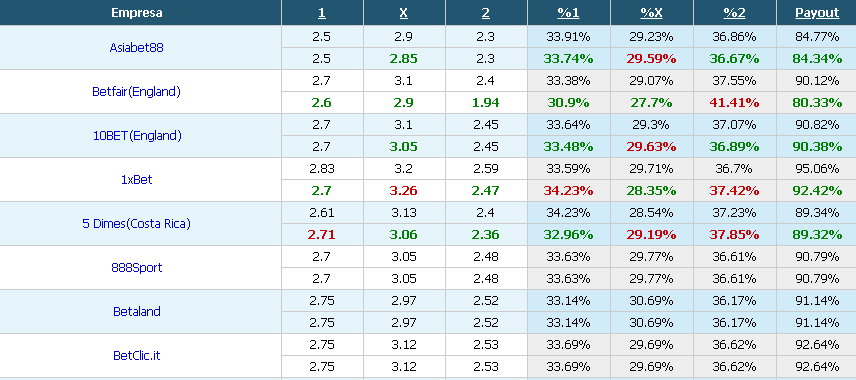Open the BetClic.it company link

click(136, 355)
